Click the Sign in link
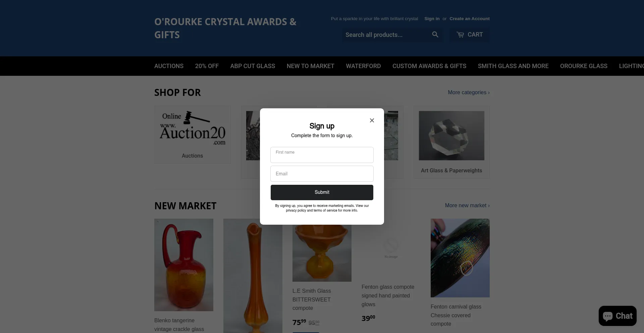The width and height of the screenshot is (644, 333). point(432,19)
